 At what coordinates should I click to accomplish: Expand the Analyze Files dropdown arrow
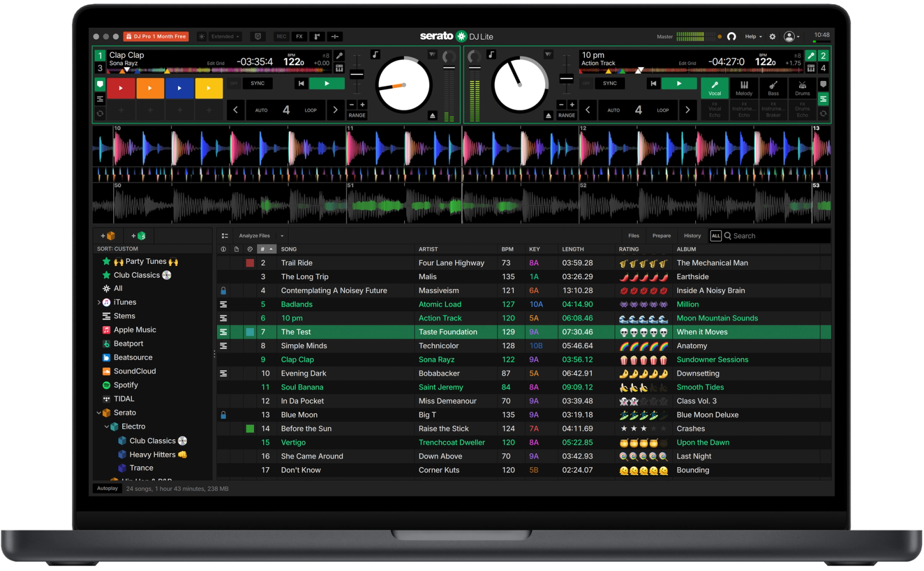tap(281, 236)
